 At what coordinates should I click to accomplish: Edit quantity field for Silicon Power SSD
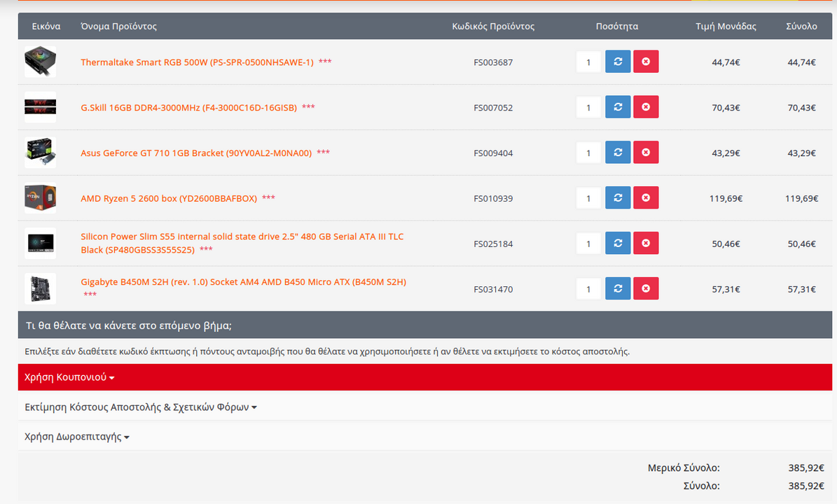click(589, 243)
